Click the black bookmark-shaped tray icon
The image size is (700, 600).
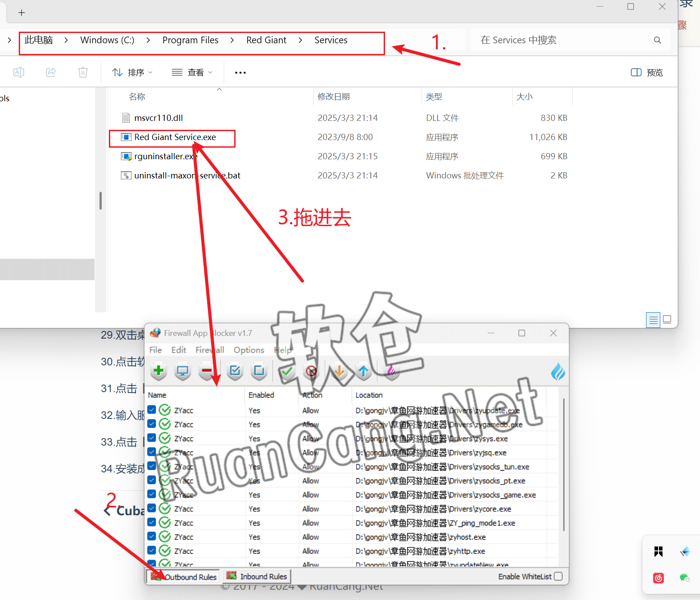[659, 552]
